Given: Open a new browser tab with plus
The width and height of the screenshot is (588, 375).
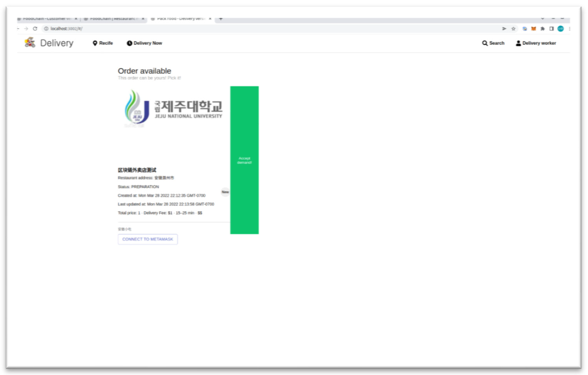Looking at the screenshot, I should (221, 19).
